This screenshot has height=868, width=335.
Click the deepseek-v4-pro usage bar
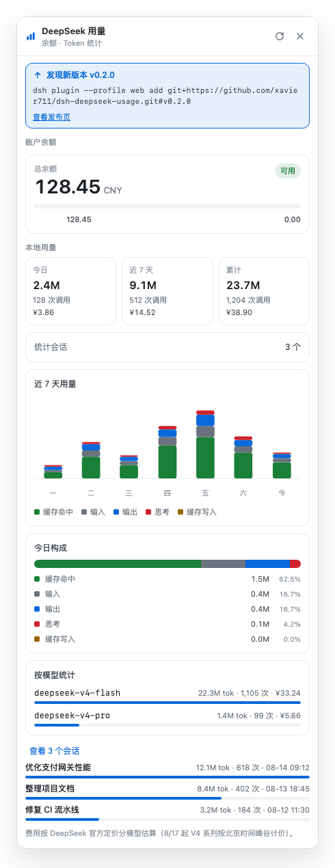pyautogui.click(x=167, y=725)
